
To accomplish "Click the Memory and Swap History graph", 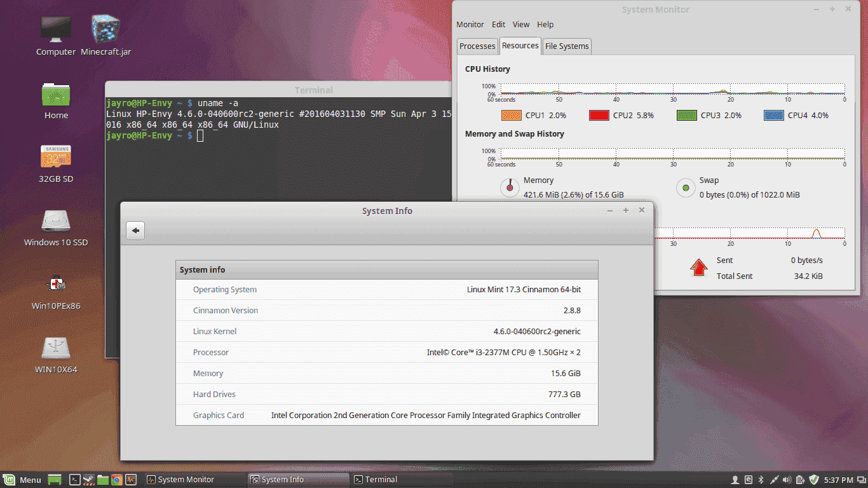I will (x=672, y=154).
